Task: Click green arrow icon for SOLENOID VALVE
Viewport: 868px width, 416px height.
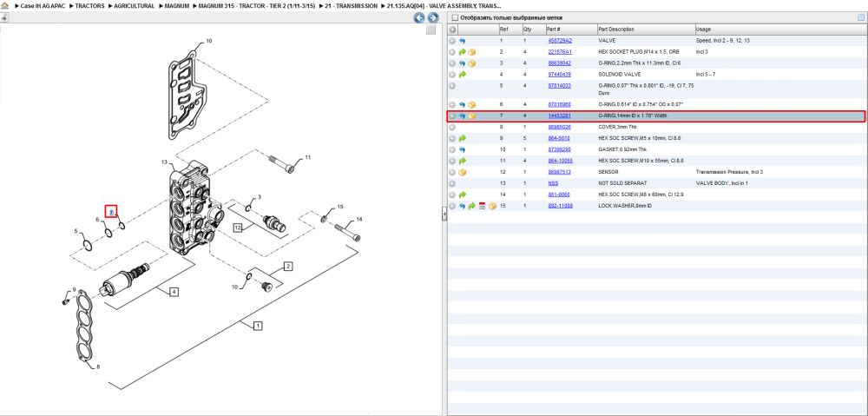Action: click(x=463, y=74)
